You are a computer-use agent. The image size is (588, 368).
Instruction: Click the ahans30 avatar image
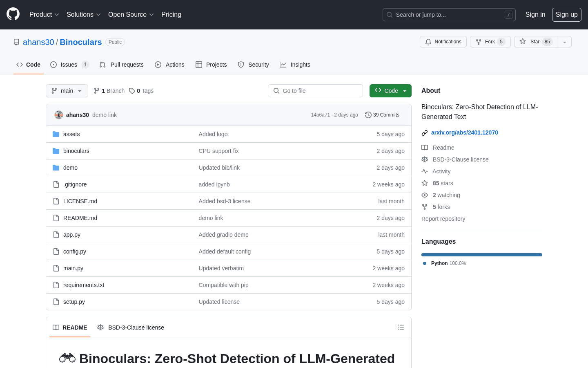pos(59,115)
